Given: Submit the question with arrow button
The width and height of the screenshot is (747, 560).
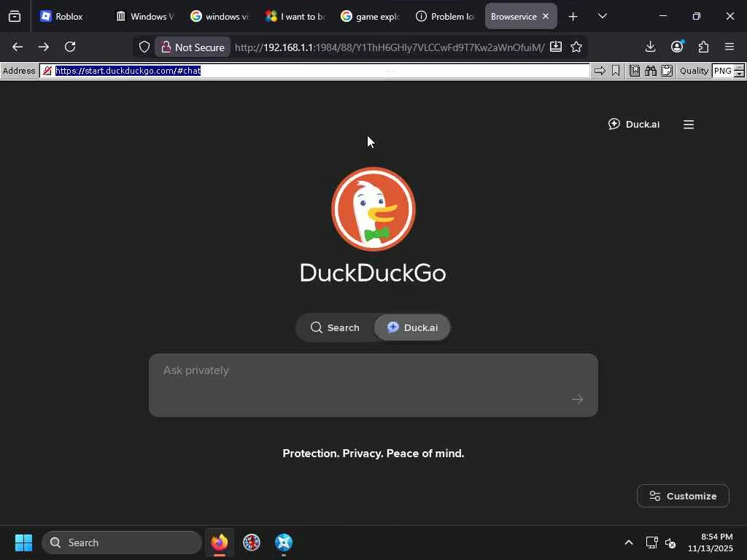Looking at the screenshot, I should [578, 399].
